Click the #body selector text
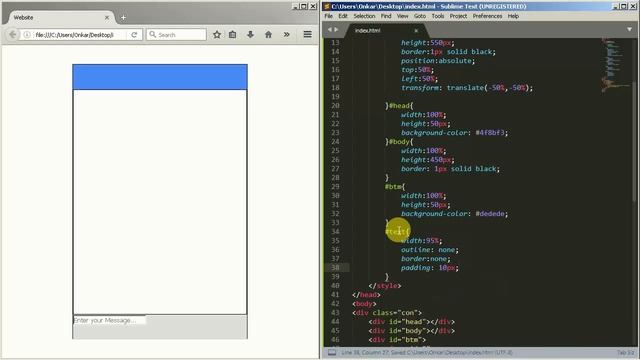The width and height of the screenshot is (640, 360). [399, 142]
